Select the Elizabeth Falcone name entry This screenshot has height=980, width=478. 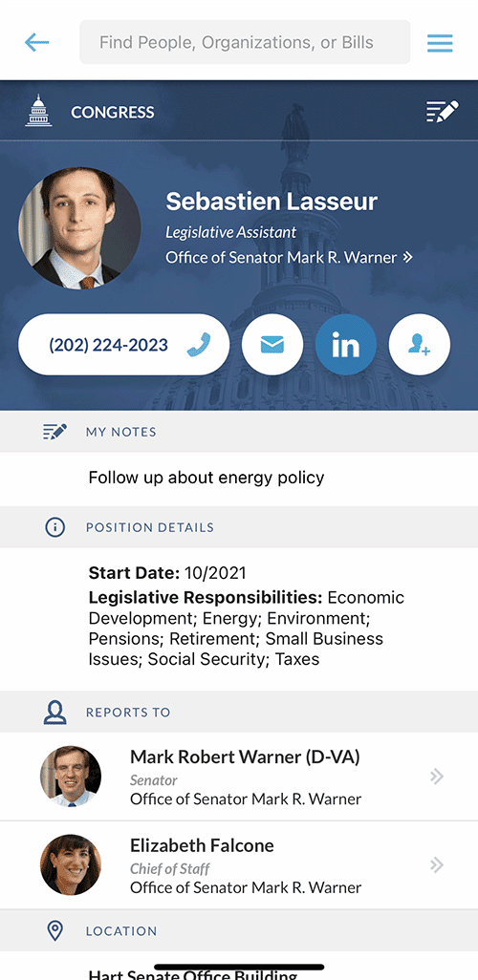[x=202, y=845]
